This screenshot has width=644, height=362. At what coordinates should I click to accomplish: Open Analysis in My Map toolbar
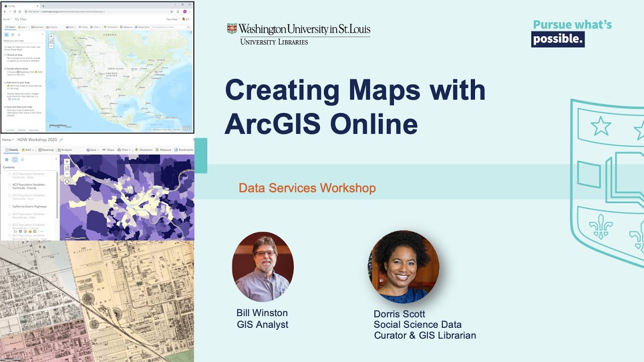pos(52,27)
